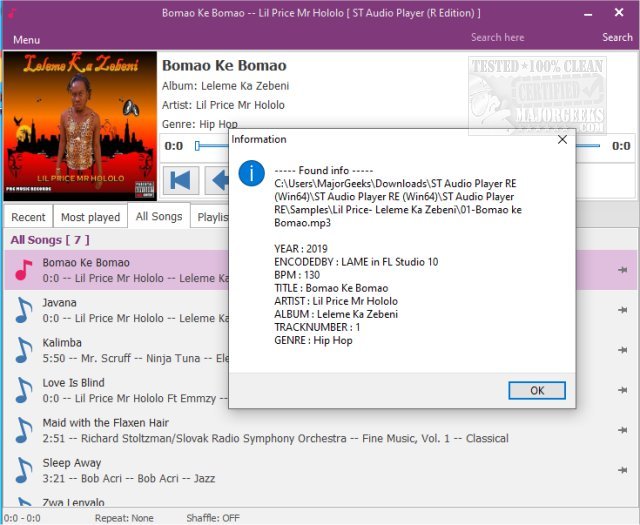The image size is (640, 525).
Task: Click the Search here input field
Action: tap(498, 38)
